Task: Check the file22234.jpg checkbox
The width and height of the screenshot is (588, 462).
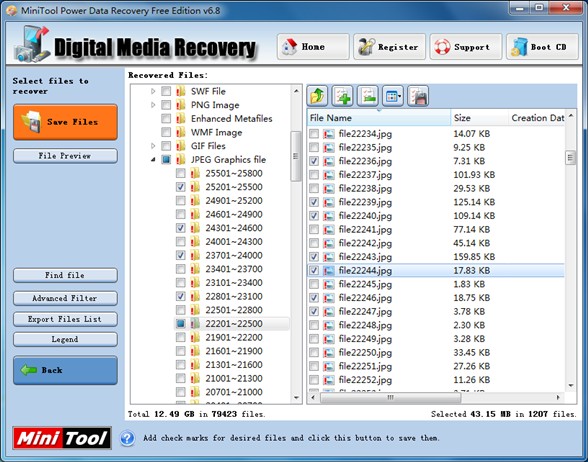Action: pyautogui.click(x=314, y=134)
